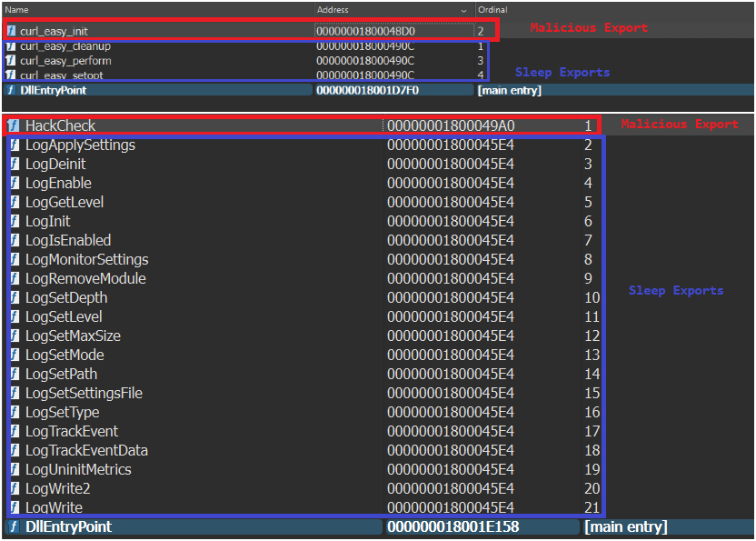Click address 00000001800048D0 of curl_easy_init

click(x=365, y=31)
